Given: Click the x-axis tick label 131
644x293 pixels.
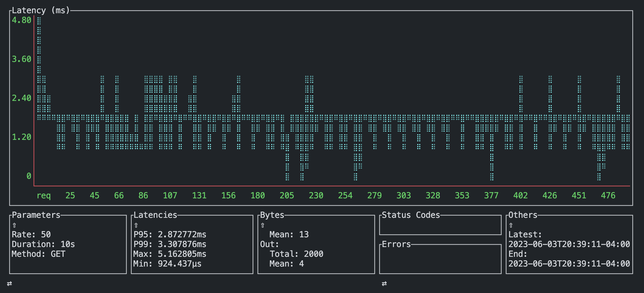Looking at the screenshot, I should point(199,196).
